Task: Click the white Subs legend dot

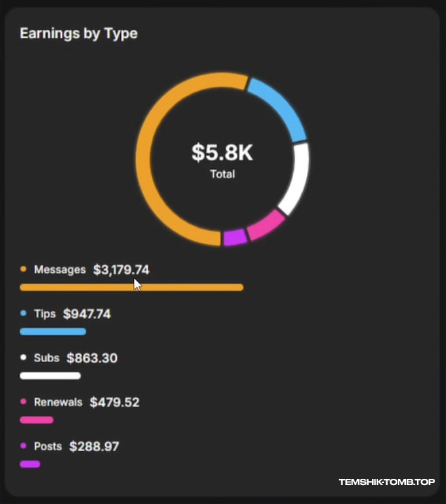Action: pyautogui.click(x=24, y=357)
